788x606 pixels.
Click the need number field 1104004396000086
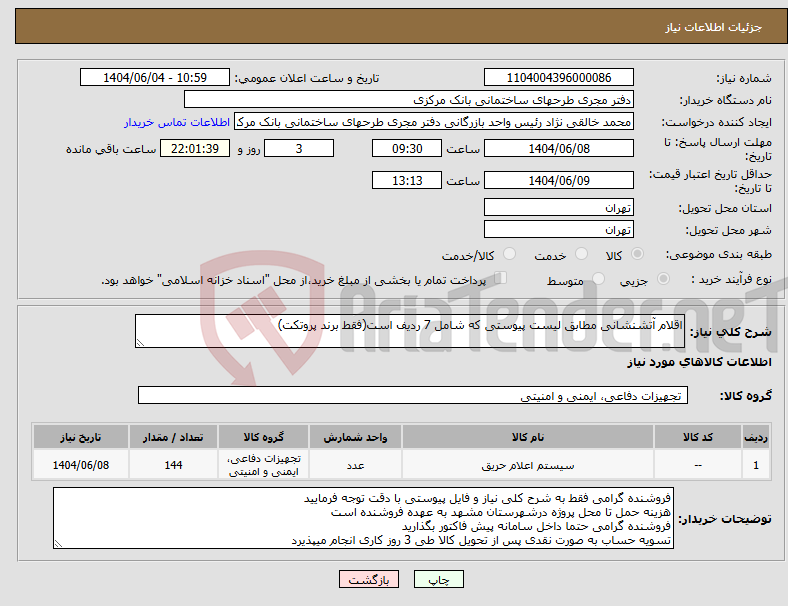pos(559,77)
